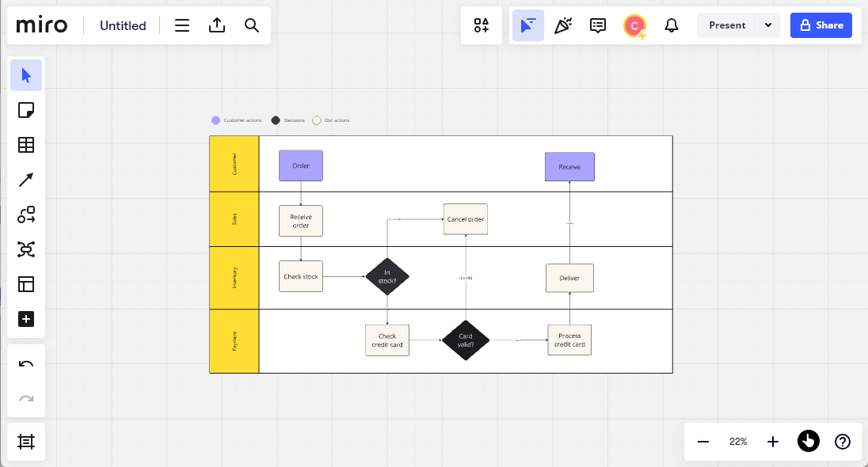Click the purple Order shape on canvas

[x=301, y=165]
